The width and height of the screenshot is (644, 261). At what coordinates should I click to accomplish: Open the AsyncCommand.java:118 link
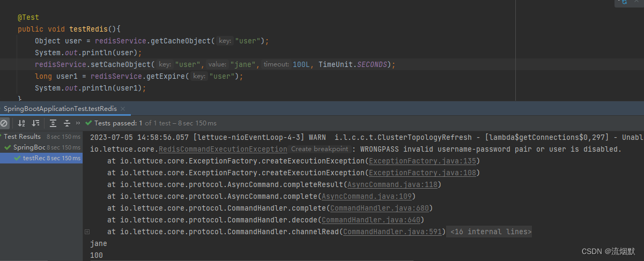click(x=394, y=184)
